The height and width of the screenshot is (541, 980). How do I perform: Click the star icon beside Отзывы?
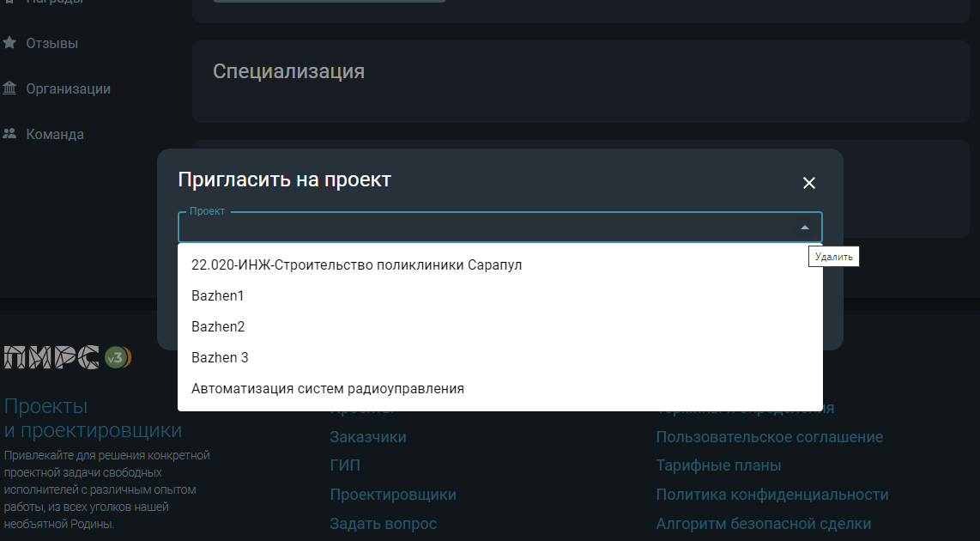(9, 42)
